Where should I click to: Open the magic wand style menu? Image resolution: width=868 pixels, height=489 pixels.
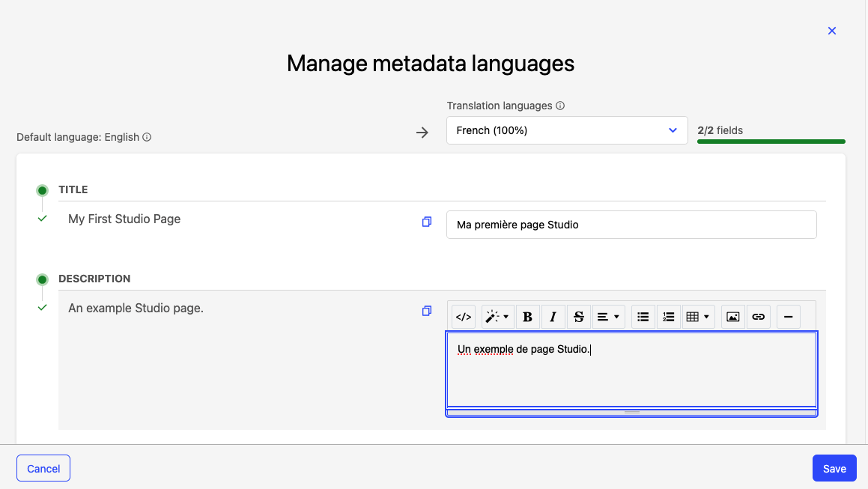[x=497, y=317]
